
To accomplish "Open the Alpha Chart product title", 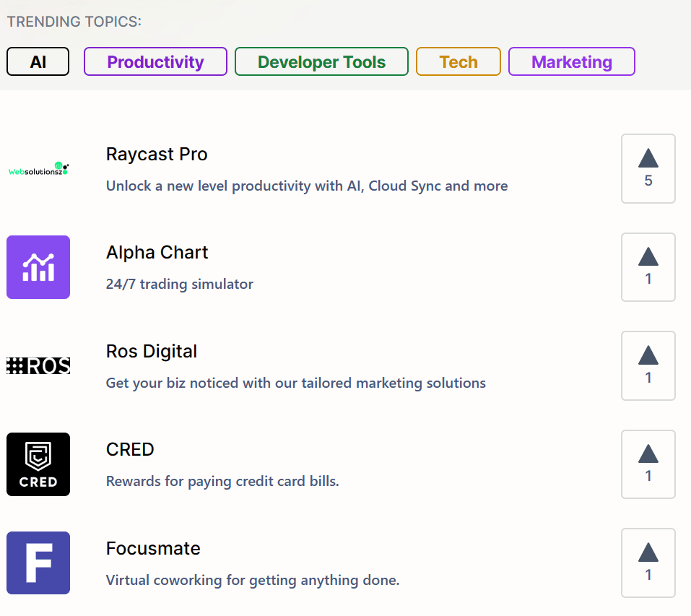I will coord(157,253).
